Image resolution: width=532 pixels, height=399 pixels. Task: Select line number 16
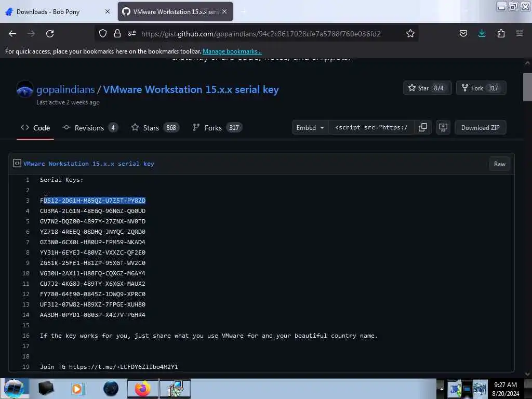[x=26, y=336]
